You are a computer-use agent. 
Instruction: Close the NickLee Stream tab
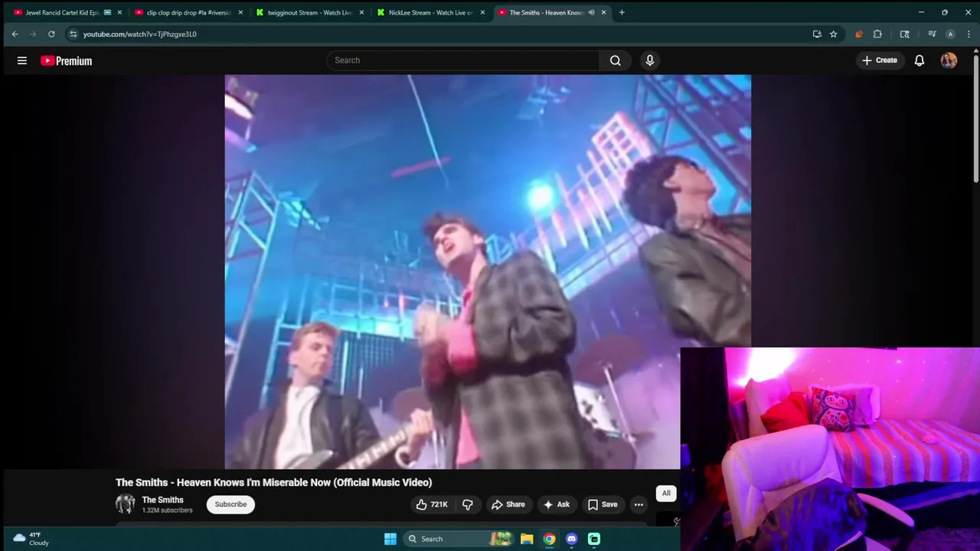[x=482, y=12]
